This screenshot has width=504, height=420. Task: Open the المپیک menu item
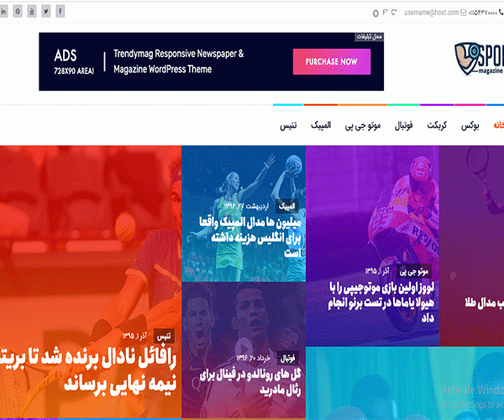coord(321,125)
